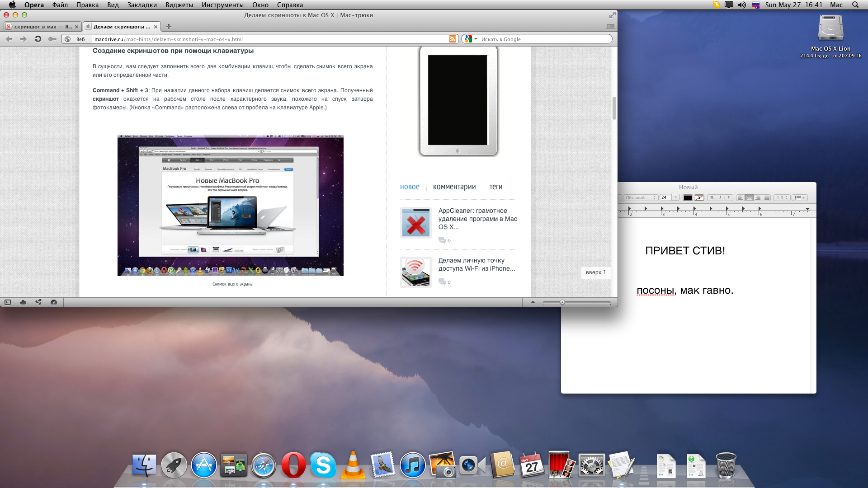Toggle Opera's panels button in status bar
The height and width of the screenshot is (488, 868).
pyautogui.click(x=8, y=302)
